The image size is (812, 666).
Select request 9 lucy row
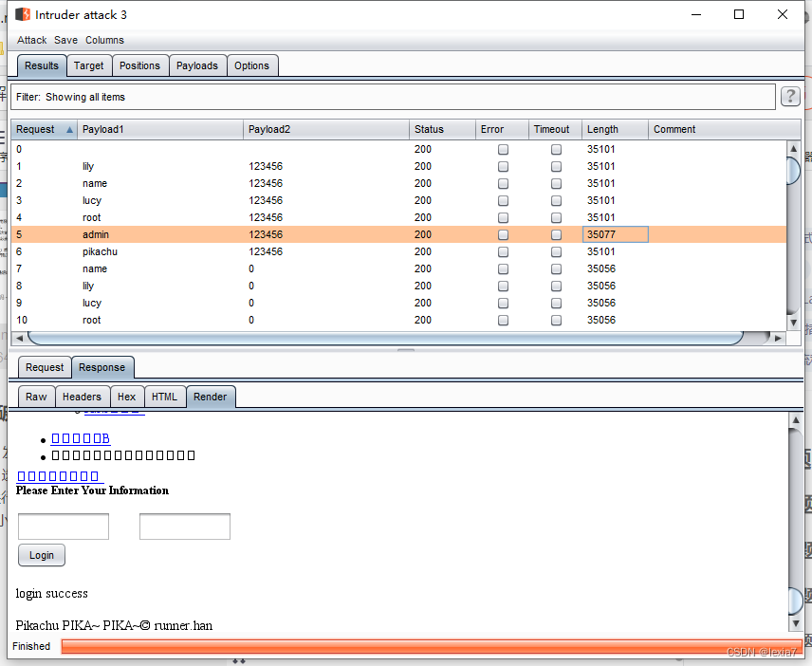click(x=398, y=303)
